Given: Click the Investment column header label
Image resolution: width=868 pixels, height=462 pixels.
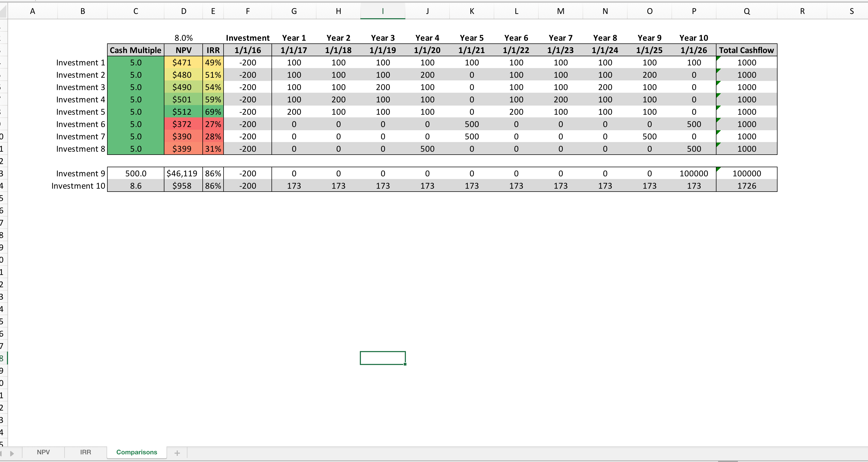Looking at the screenshot, I should click(248, 38).
